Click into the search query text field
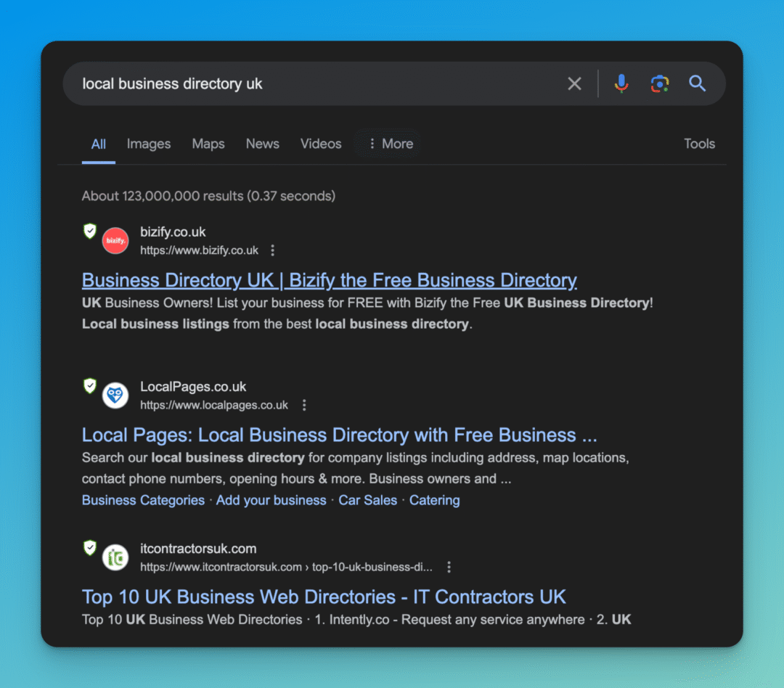 pyautogui.click(x=312, y=83)
